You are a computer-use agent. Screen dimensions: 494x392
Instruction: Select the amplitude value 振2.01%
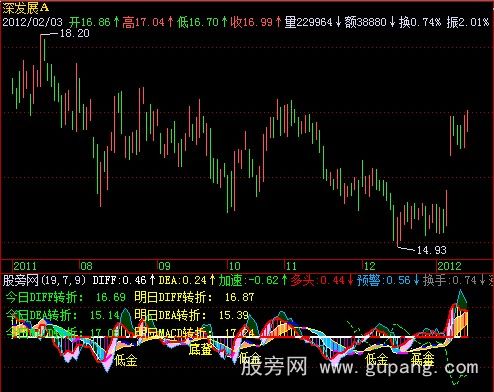pos(468,22)
